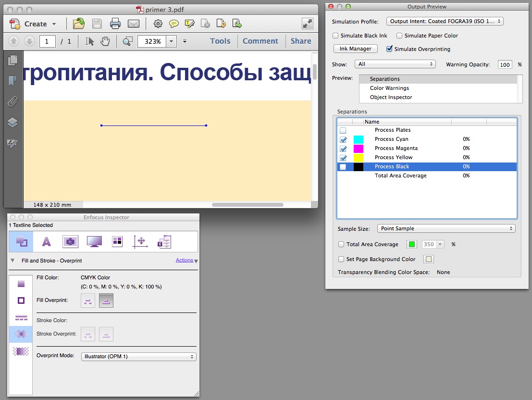532x400 pixels.
Task: Open the Sample Size dropdown
Action: 446,228
